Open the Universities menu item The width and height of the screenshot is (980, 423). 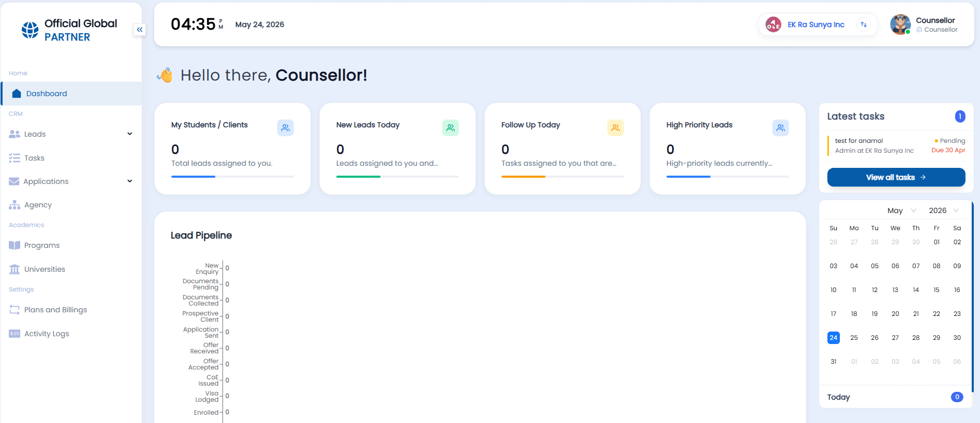pos(71,269)
